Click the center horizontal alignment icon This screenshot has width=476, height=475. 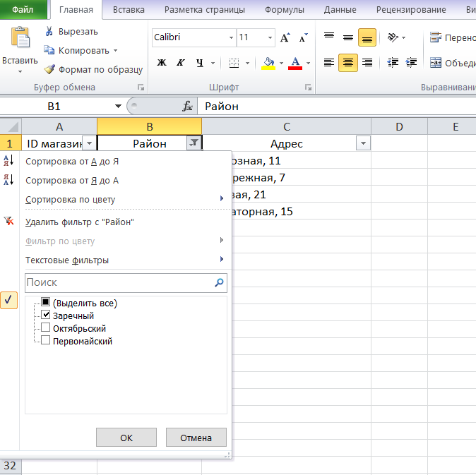[x=348, y=63]
